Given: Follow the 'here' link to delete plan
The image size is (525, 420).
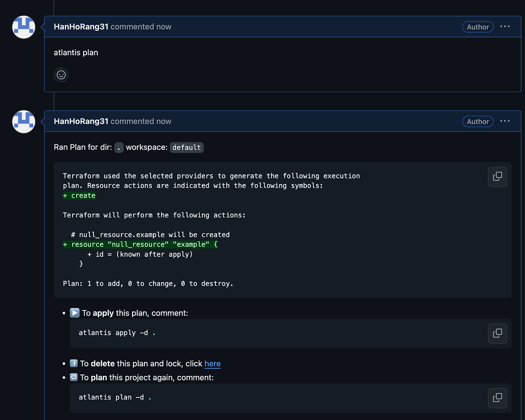Looking at the screenshot, I should pyautogui.click(x=212, y=364).
